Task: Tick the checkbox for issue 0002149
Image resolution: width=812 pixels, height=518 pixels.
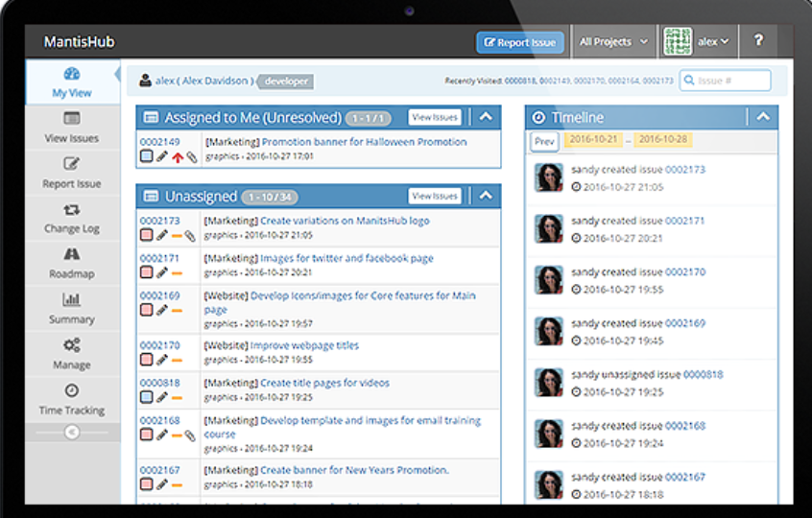Action: point(146,156)
